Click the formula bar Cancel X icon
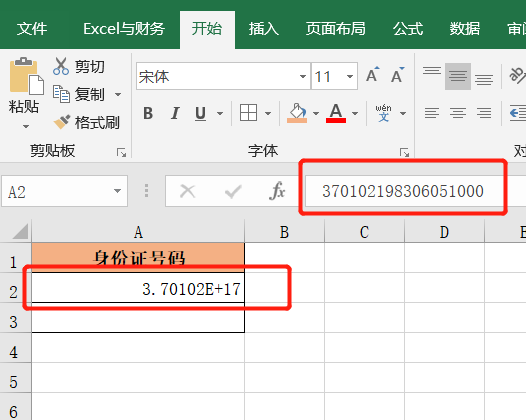This screenshot has width=526, height=420. coord(188,191)
